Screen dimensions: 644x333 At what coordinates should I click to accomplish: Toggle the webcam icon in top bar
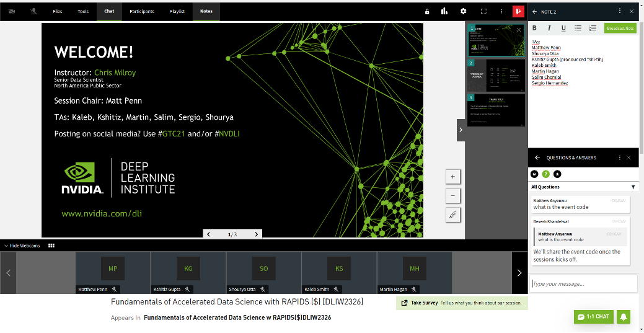pos(11,12)
